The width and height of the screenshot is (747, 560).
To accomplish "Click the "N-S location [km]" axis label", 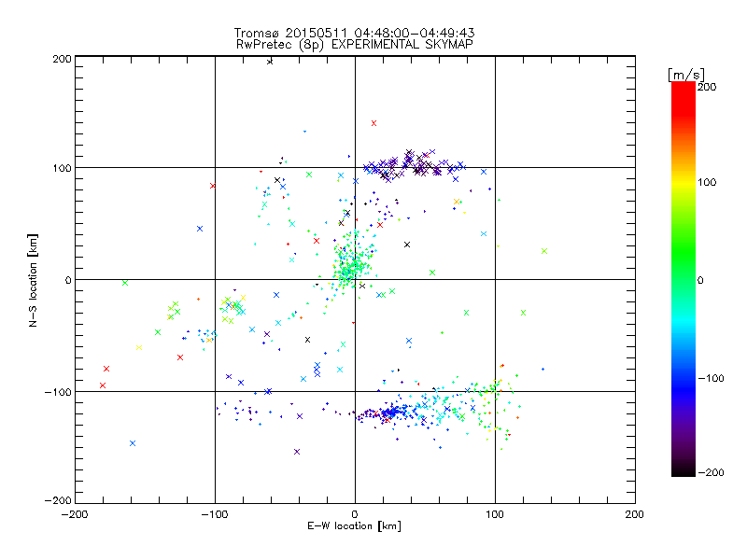I will pyautogui.click(x=33, y=281).
